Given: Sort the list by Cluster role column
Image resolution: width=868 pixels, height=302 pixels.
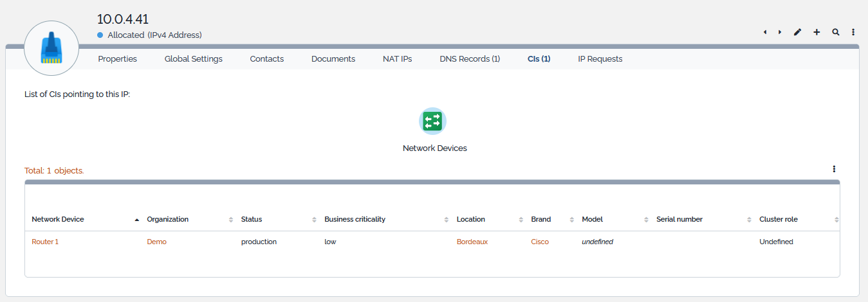Looking at the screenshot, I should (x=778, y=219).
